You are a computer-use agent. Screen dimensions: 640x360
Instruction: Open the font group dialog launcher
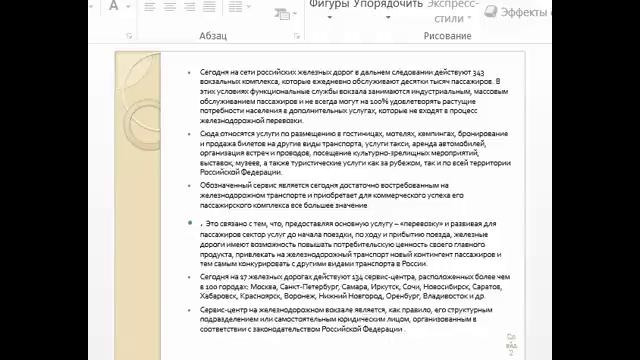pos(129,36)
